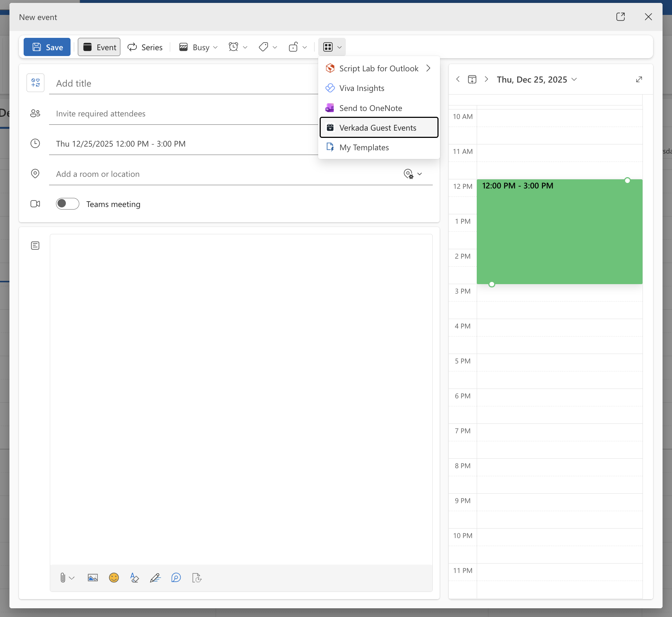Expand the reminder alarm clock dropdown

238,47
